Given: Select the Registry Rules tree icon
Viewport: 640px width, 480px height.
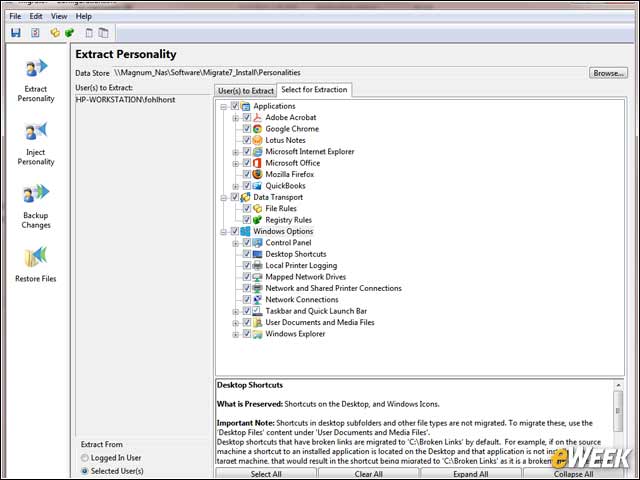Looking at the screenshot, I should 257,220.
